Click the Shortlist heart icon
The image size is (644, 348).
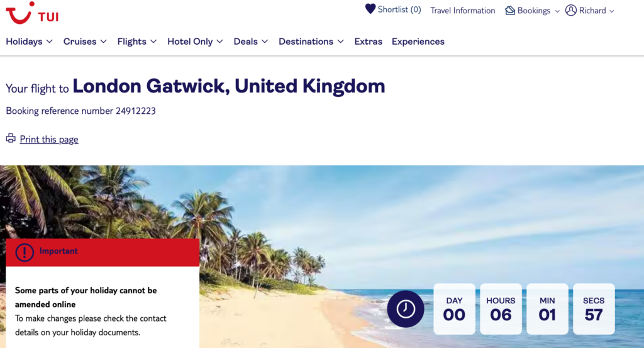[370, 9]
